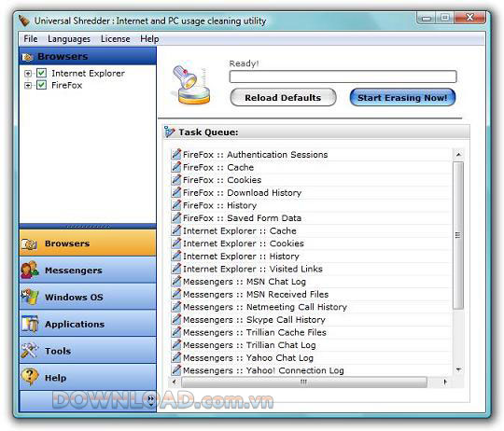Switch to the Tools section
Viewport: 504px width, 431px height.
point(88,351)
